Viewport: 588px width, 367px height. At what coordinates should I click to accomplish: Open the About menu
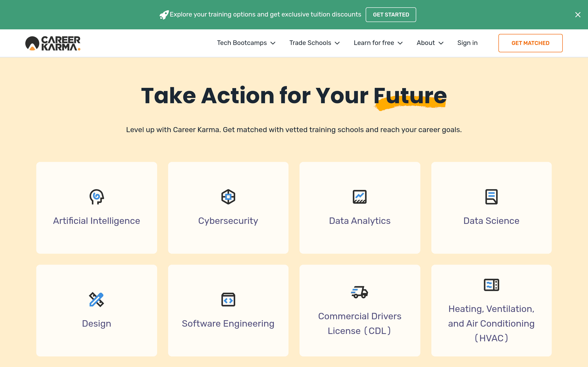point(430,43)
